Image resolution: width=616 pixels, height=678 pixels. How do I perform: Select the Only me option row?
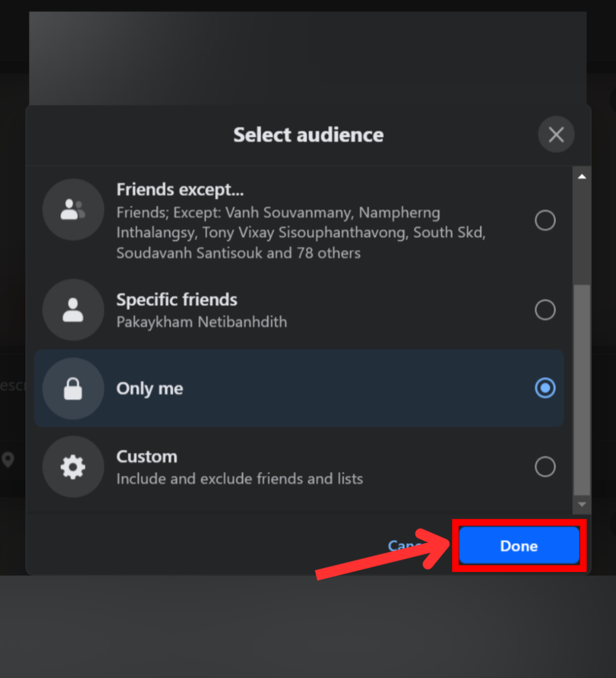(298, 388)
